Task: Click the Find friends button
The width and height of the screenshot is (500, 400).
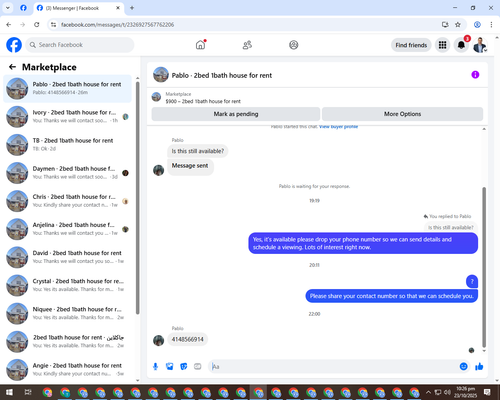Action: pyautogui.click(x=411, y=45)
